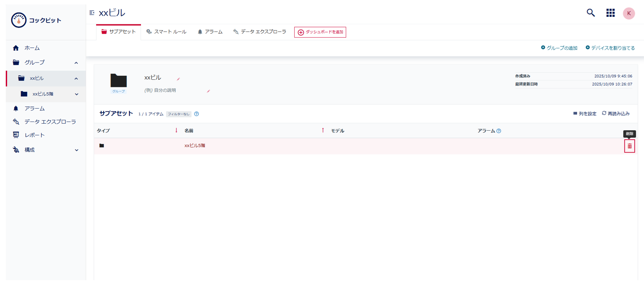The width and height of the screenshot is (644, 282).
Task: Collapse the グループ sidebar section
Action: (75, 63)
